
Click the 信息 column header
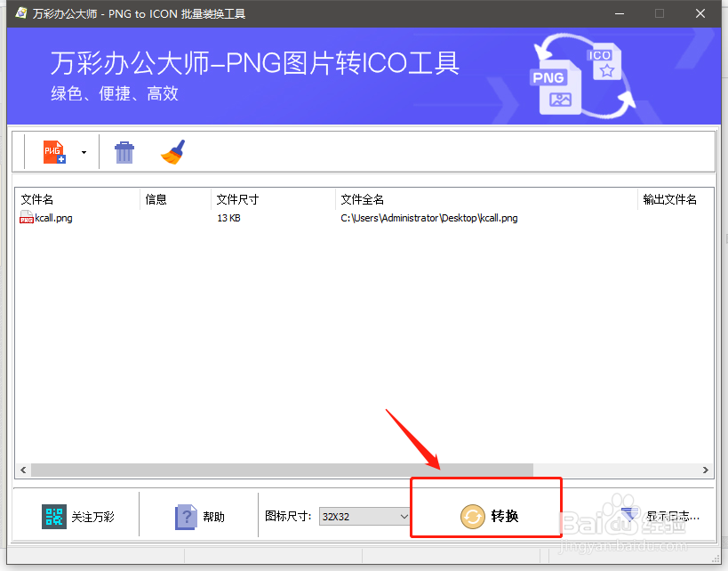[x=175, y=199]
